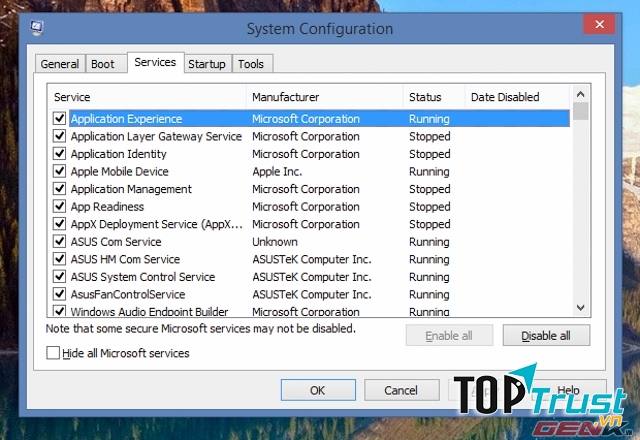Uncheck the Application Experience service checkbox
The width and height of the screenshot is (640, 440).
[x=59, y=119]
